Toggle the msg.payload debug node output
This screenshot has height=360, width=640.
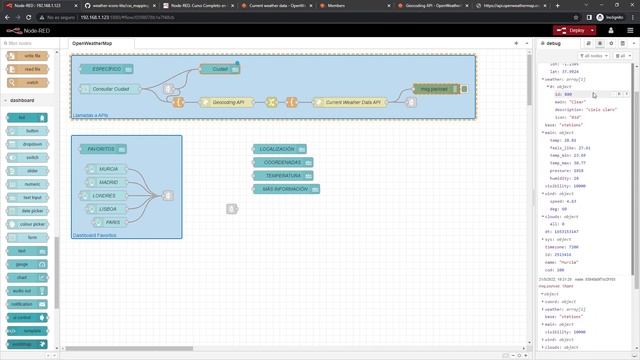coord(464,89)
